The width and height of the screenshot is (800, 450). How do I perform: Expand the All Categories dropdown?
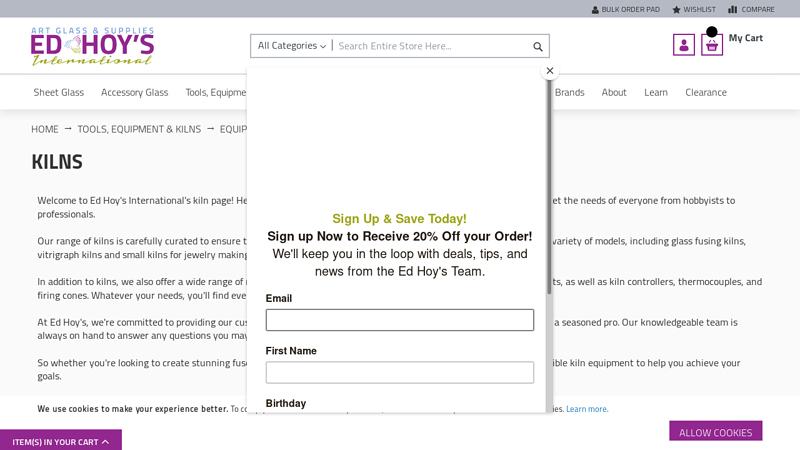coord(291,45)
